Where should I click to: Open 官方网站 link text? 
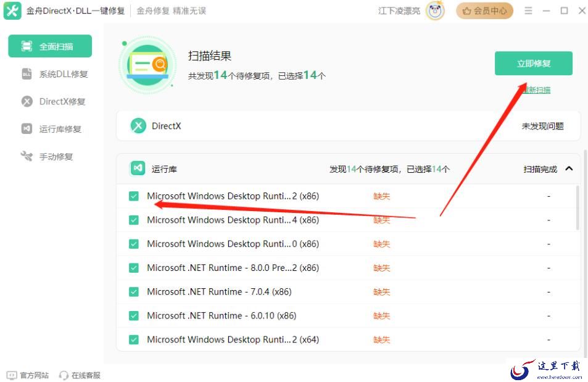click(x=34, y=375)
